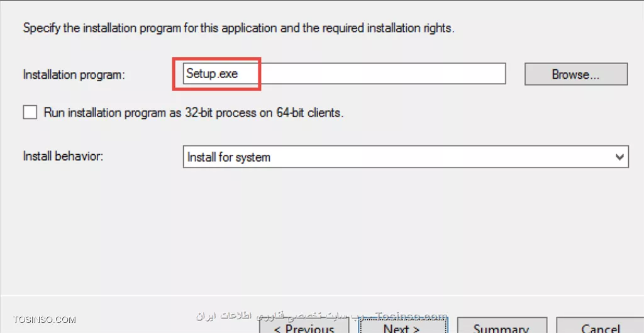Go to the Next wizard page
The width and height of the screenshot is (644, 333).
[x=402, y=325]
